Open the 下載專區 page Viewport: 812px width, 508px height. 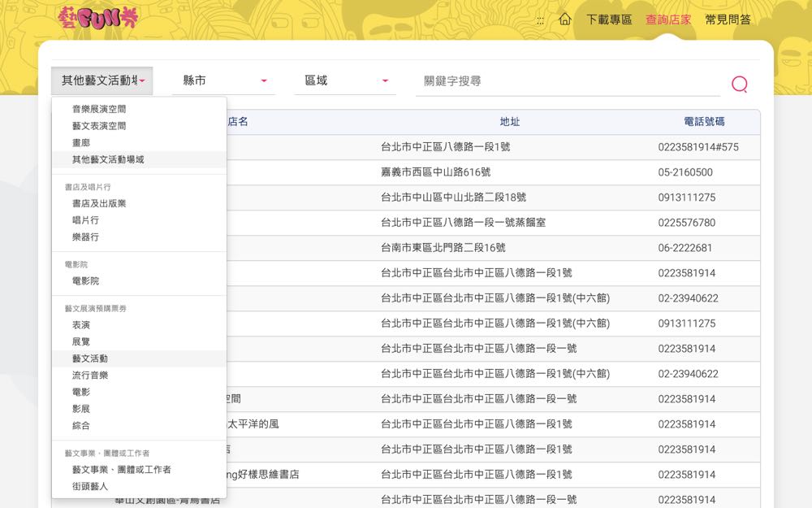(x=608, y=20)
